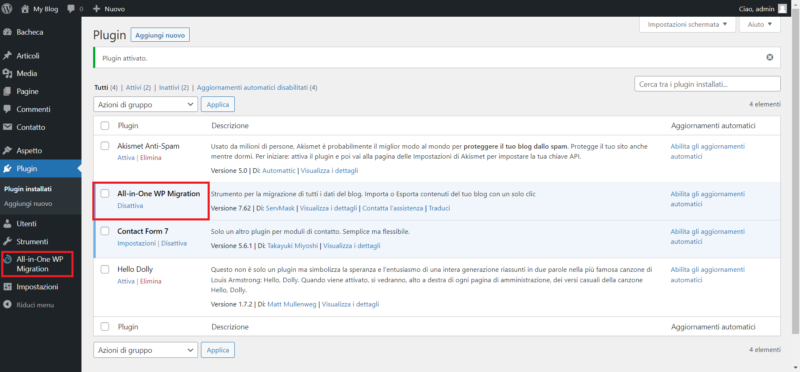Screen dimensions: 800x372
Task: Delete Hello Dolly via Elimina
Action: pyautogui.click(x=151, y=281)
